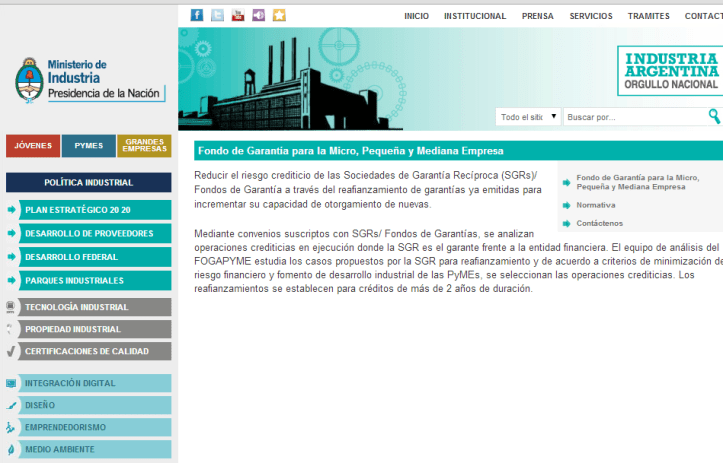Select the GRANDES EMPRESAS tab
The image size is (723, 463).
coord(144,146)
